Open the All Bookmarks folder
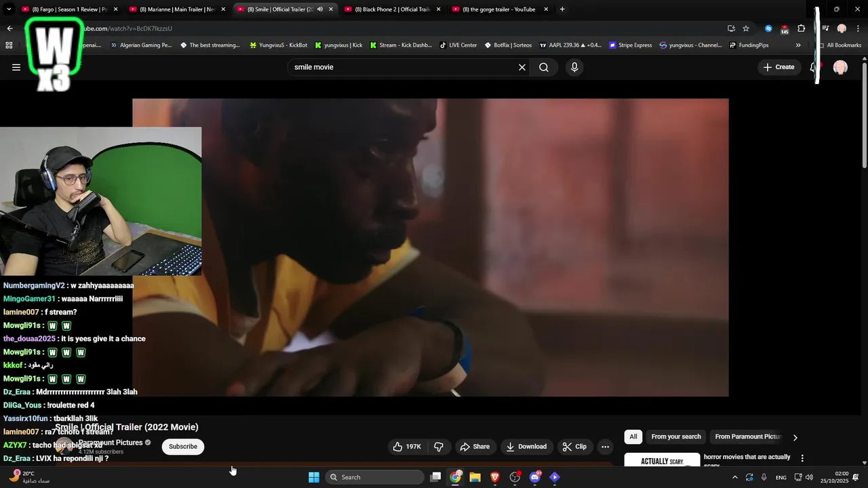868x488 pixels. pyautogui.click(x=840, y=45)
